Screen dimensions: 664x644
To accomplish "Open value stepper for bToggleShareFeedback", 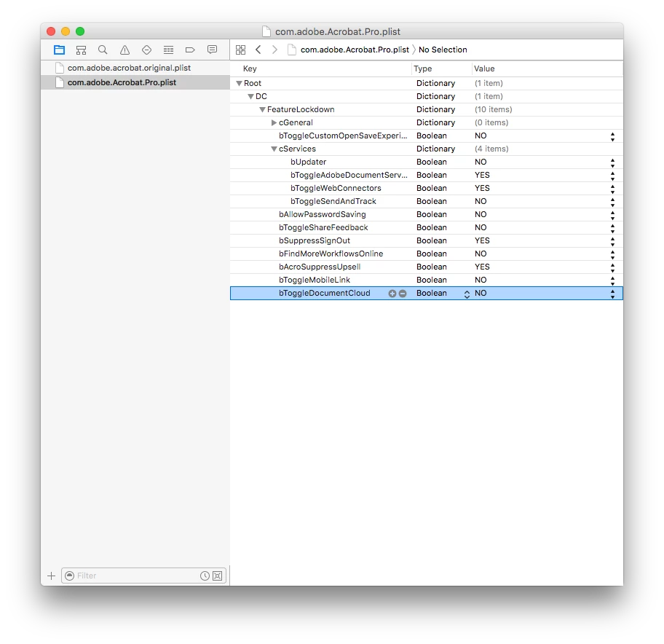I will click(612, 228).
